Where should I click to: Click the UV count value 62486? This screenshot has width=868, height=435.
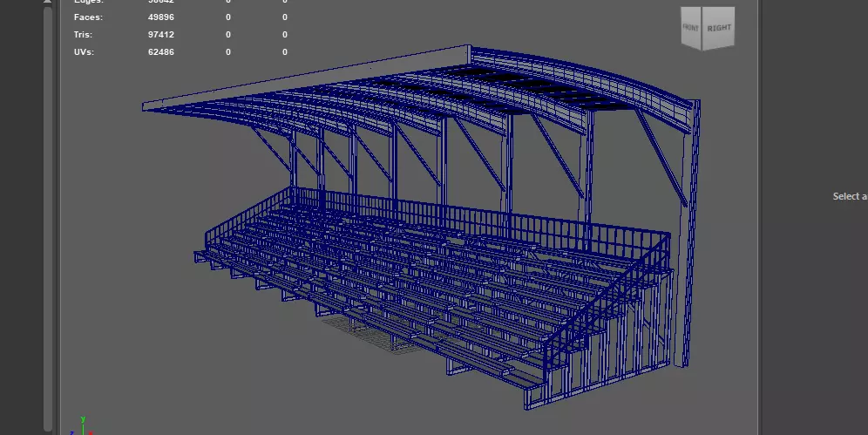coord(161,52)
